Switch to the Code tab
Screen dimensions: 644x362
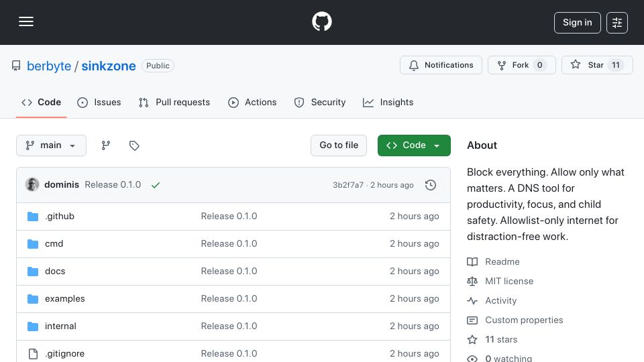[41, 102]
